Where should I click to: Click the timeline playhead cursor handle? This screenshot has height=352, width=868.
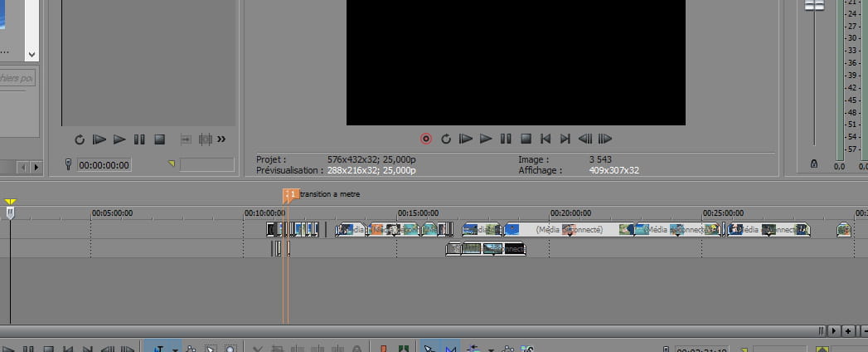[10, 213]
